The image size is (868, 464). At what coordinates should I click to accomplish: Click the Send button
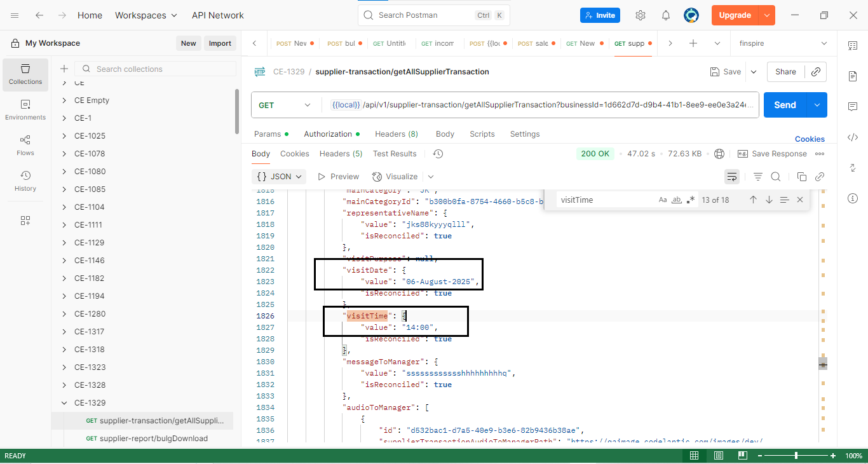[x=785, y=105]
